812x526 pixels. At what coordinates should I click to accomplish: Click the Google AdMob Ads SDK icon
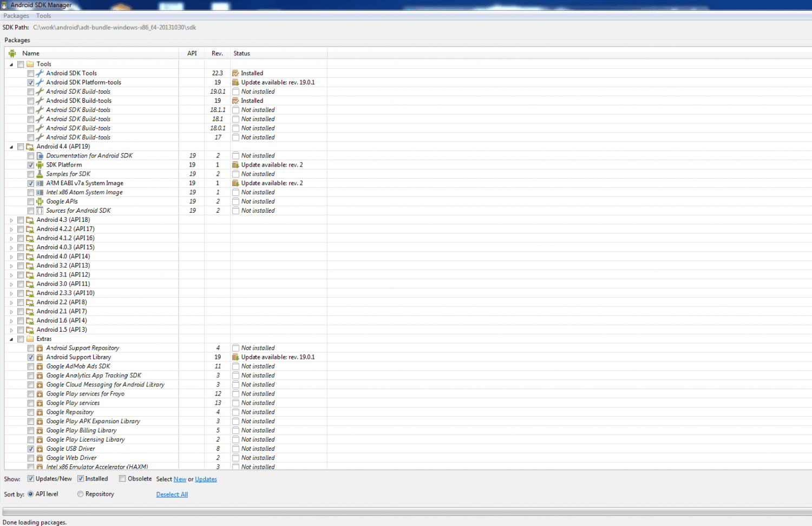[40, 366]
